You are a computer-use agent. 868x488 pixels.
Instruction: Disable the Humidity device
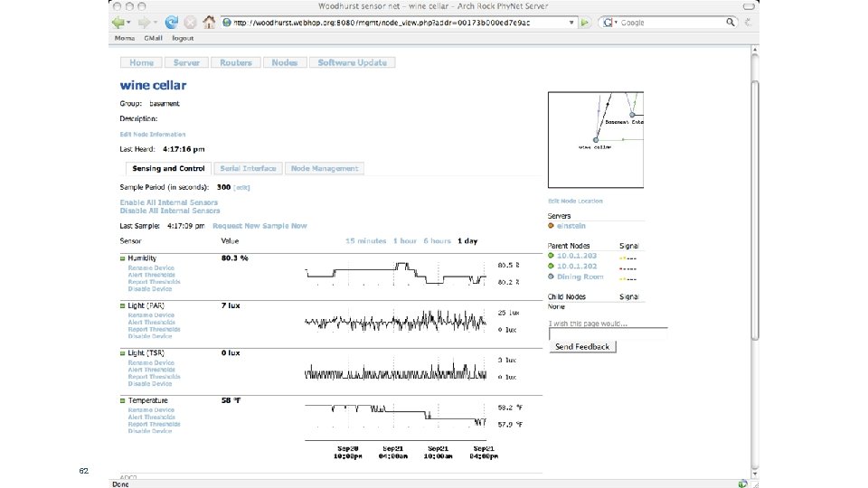(150, 289)
